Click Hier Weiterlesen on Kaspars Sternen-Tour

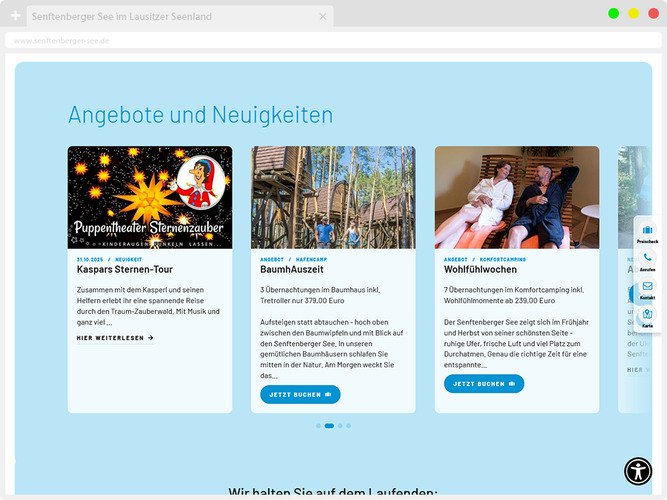(115, 338)
